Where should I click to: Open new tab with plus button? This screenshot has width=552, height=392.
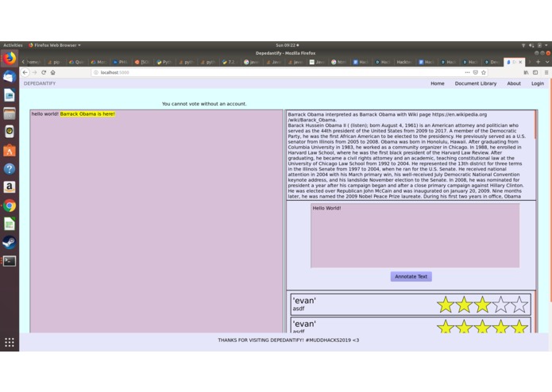coord(538,62)
